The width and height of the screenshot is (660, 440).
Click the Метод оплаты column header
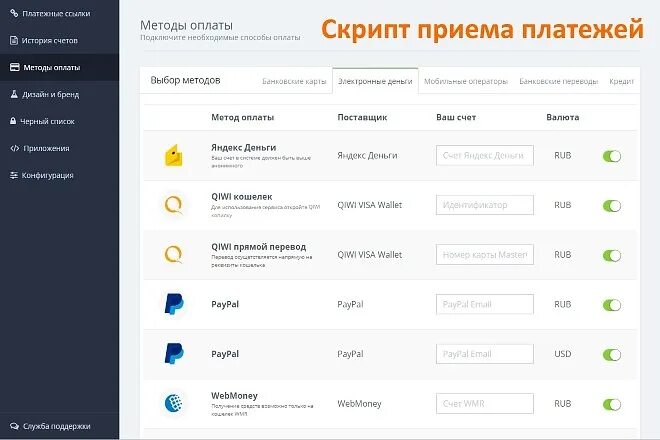(242, 117)
